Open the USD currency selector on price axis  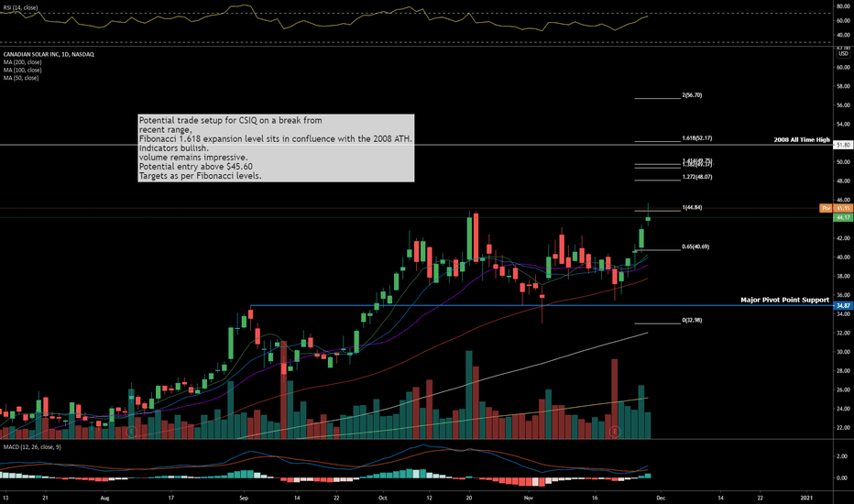[843, 54]
